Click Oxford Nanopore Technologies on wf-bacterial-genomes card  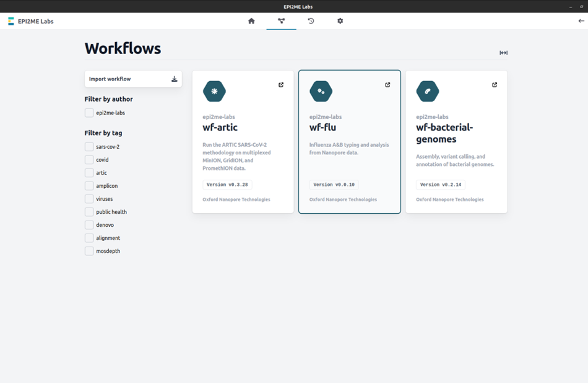click(x=449, y=200)
